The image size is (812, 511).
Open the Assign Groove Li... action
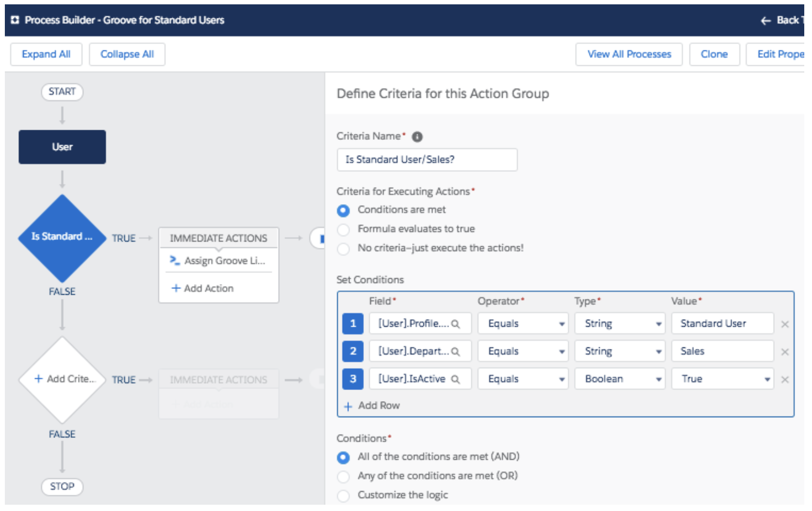click(x=218, y=261)
